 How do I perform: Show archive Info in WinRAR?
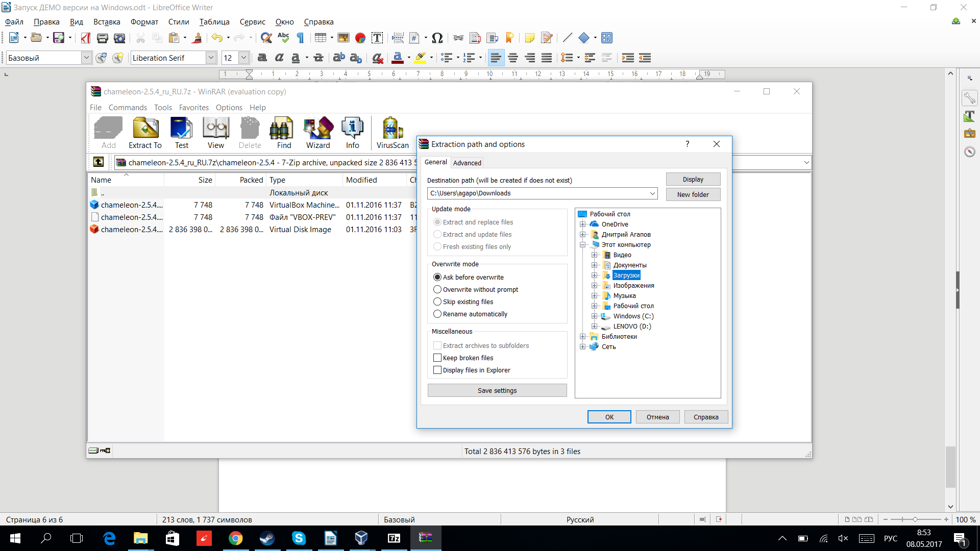click(x=352, y=133)
